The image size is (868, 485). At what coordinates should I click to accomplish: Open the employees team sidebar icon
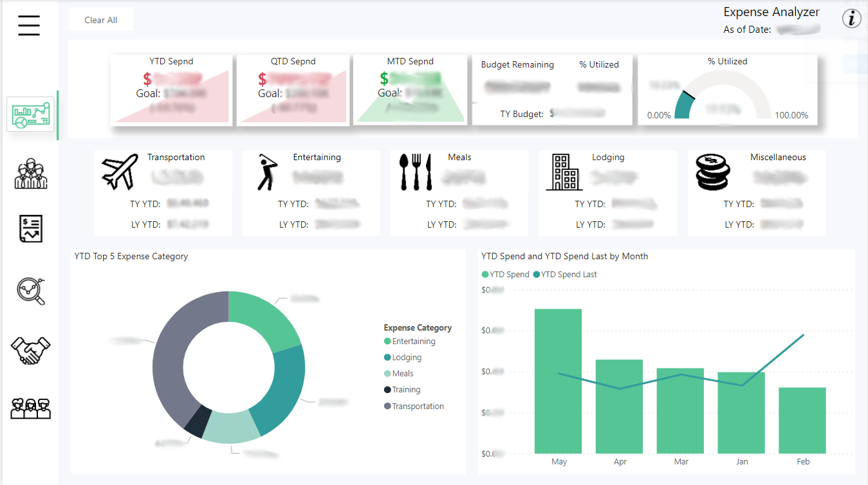[30, 173]
